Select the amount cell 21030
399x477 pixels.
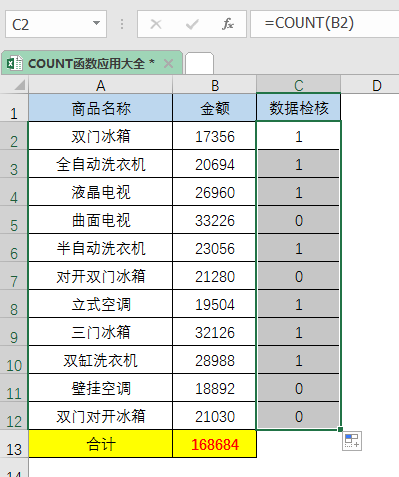(215, 416)
